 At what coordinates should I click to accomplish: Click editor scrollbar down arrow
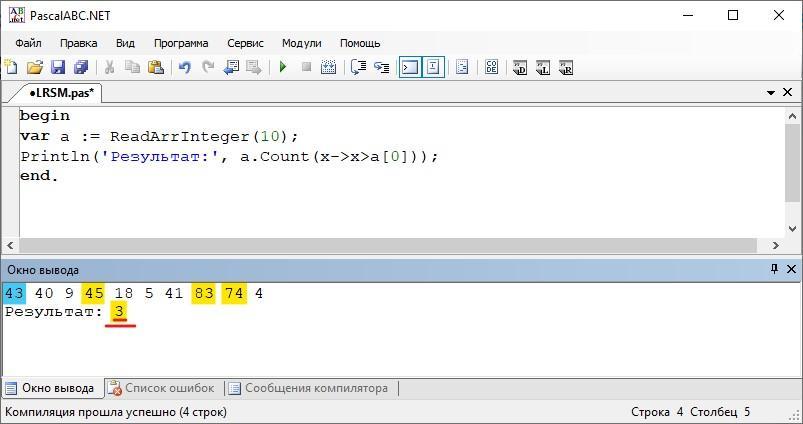pyautogui.click(x=793, y=228)
